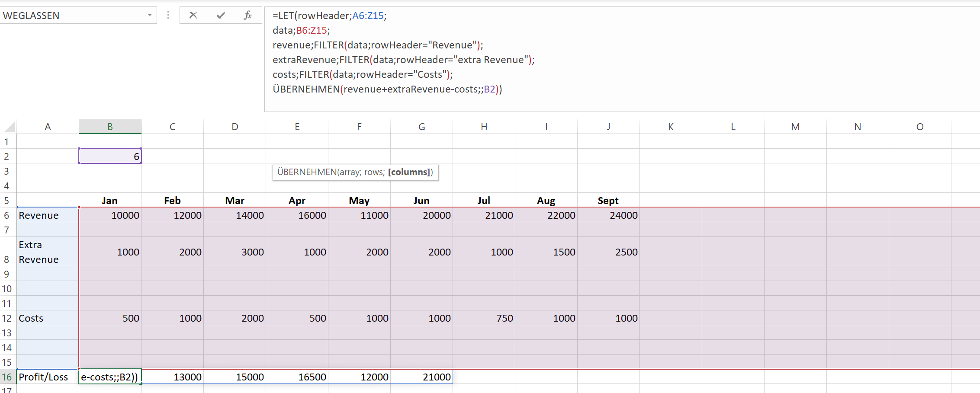Select row 16 header

click(8, 377)
